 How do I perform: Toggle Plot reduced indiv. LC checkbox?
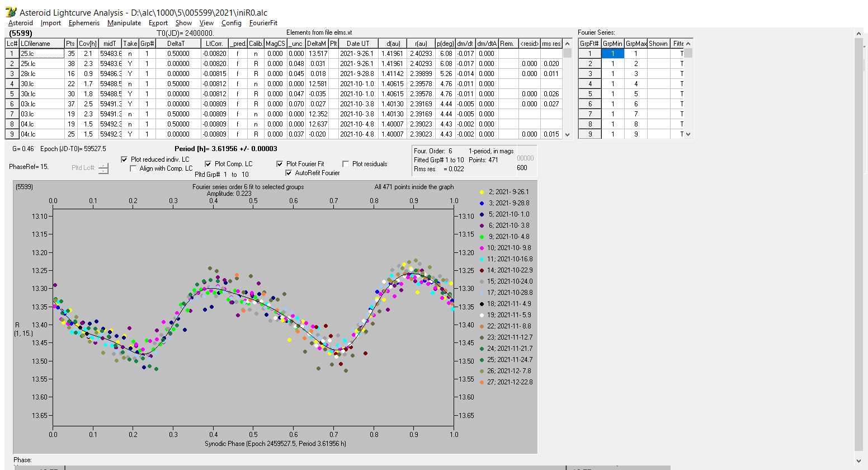(x=124, y=159)
